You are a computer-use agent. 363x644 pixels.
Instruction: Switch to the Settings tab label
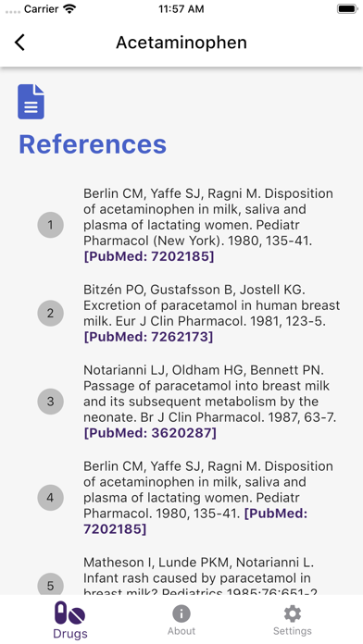(293, 631)
